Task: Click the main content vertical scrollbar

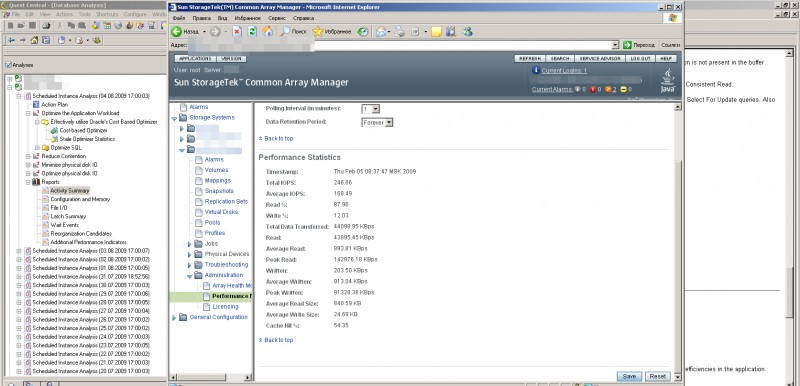Action: [678, 242]
